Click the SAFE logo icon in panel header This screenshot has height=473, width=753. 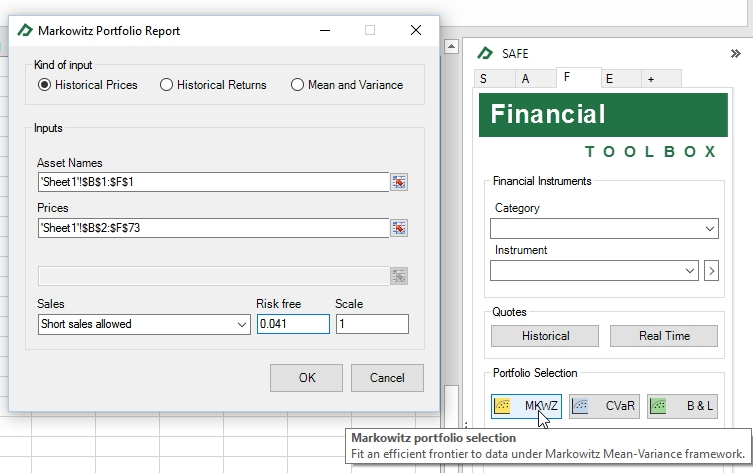pyautogui.click(x=486, y=54)
